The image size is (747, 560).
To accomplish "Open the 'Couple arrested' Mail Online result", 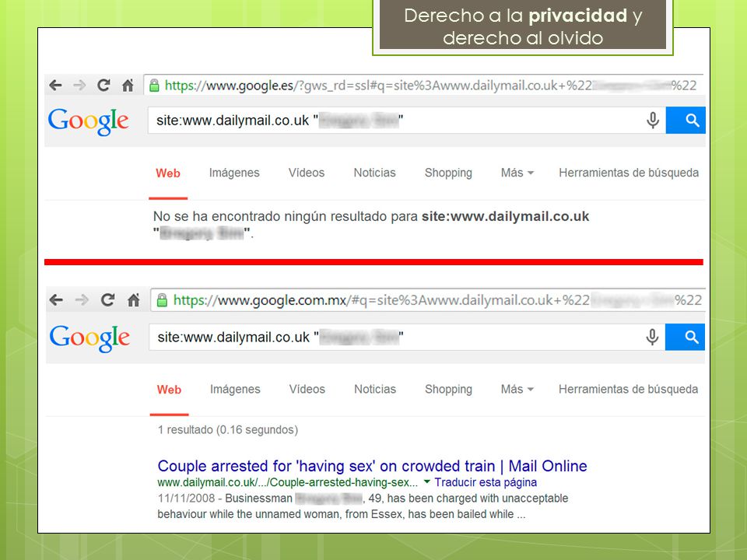I will point(372,466).
